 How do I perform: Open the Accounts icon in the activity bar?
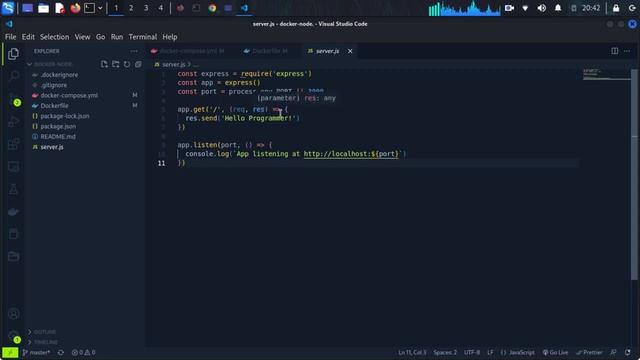pos(13,313)
